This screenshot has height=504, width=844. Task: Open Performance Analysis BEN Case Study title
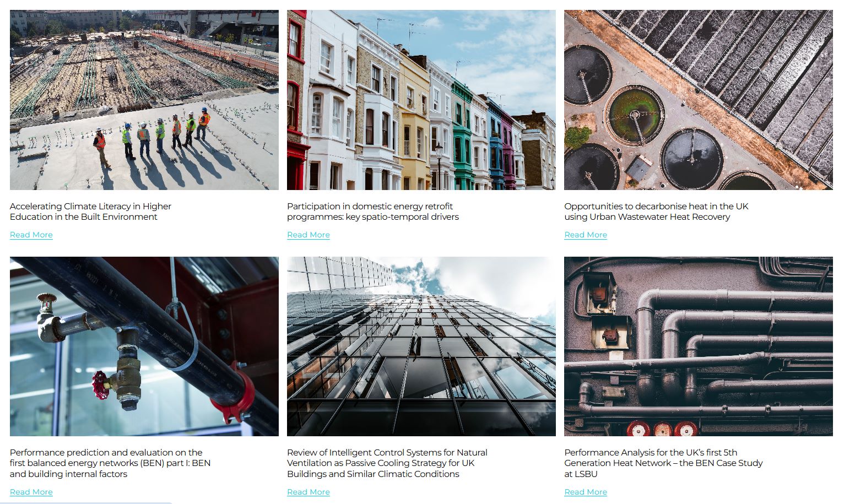tap(663, 463)
